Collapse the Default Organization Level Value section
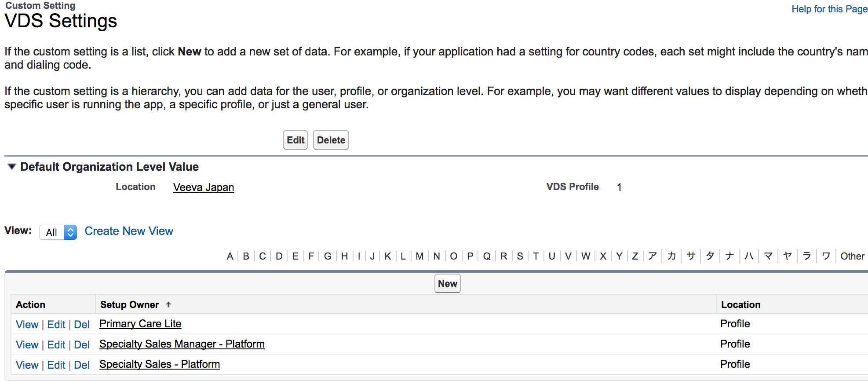 coord(12,167)
